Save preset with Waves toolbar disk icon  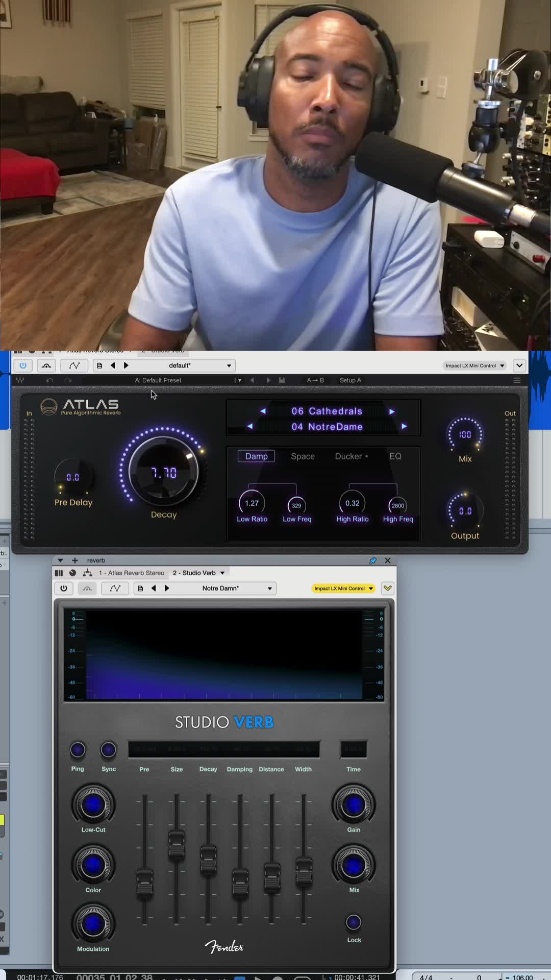(282, 380)
